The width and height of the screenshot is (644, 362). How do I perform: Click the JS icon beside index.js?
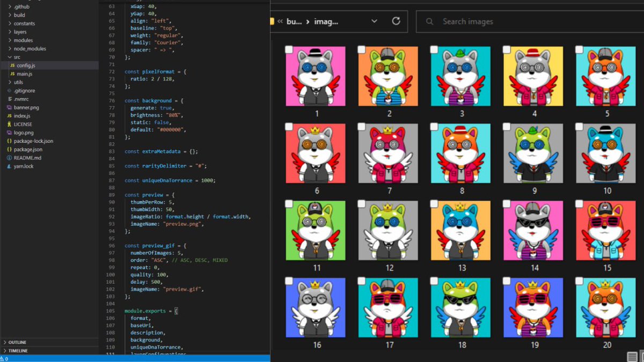[9, 115]
